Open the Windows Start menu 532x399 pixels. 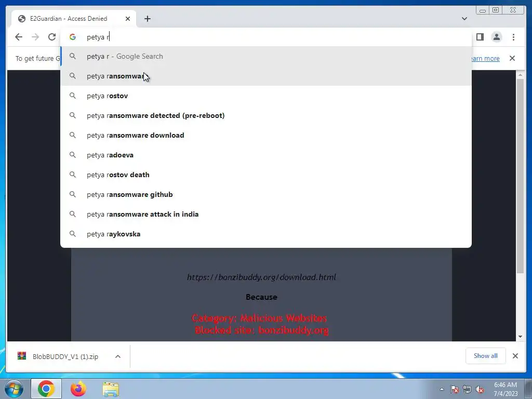click(14, 389)
